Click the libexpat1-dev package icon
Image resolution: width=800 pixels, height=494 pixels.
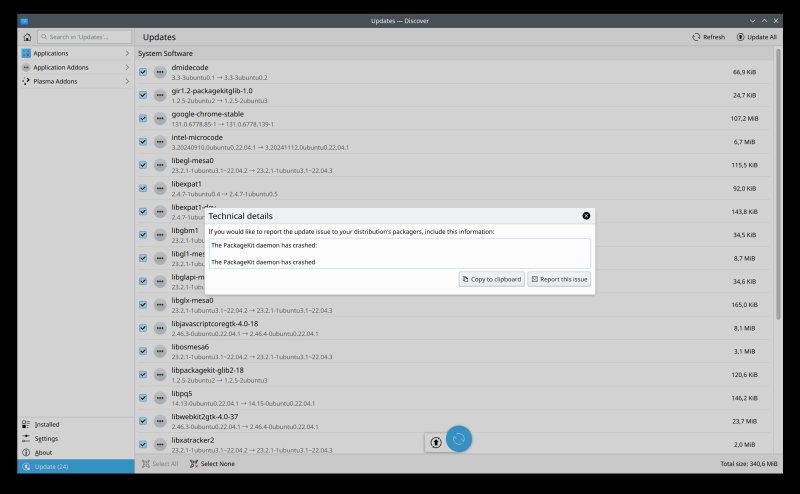160,212
